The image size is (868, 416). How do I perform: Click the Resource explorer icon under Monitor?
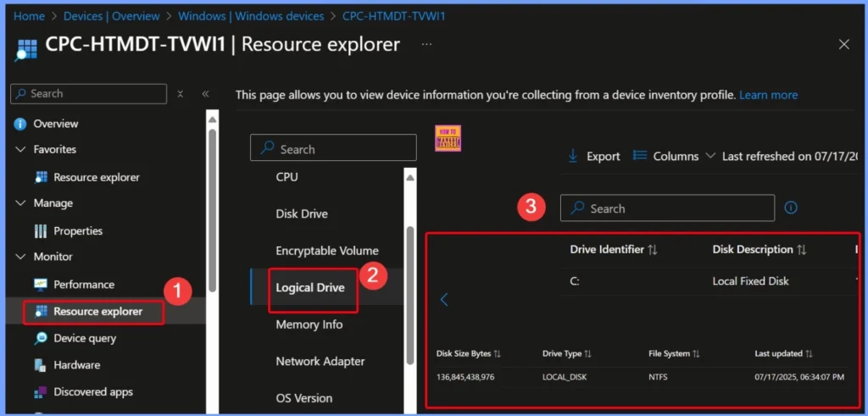41,312
